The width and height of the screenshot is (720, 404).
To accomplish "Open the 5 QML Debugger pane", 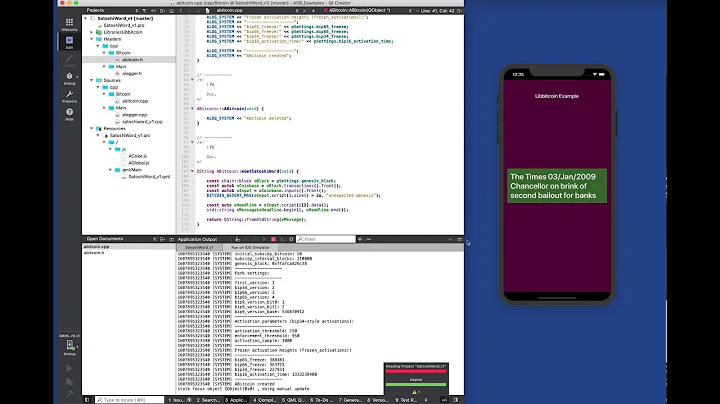I will click(293, 400).
